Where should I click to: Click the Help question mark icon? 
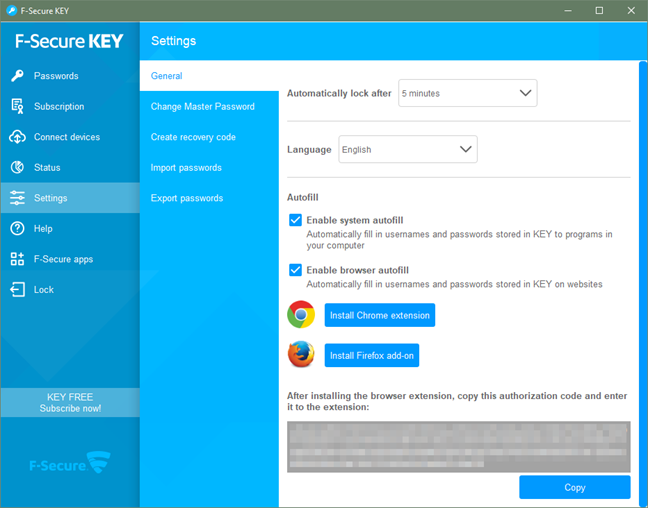point(17,229)
